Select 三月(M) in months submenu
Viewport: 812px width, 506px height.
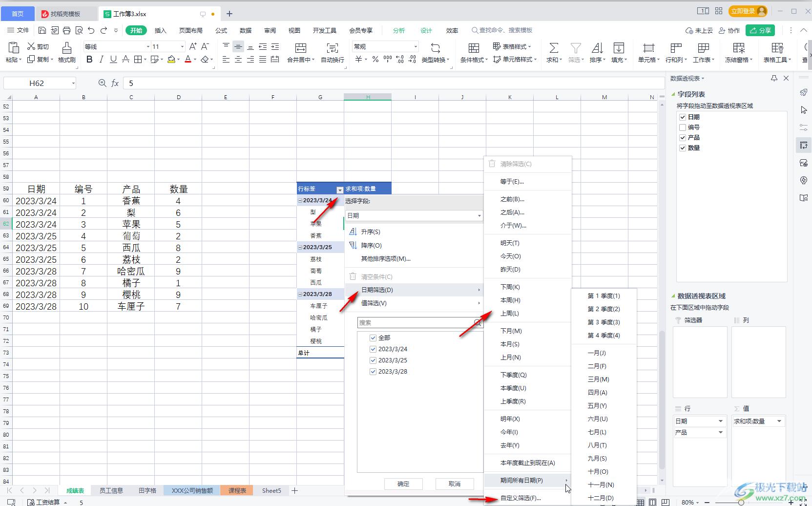(x=598, y=379)
